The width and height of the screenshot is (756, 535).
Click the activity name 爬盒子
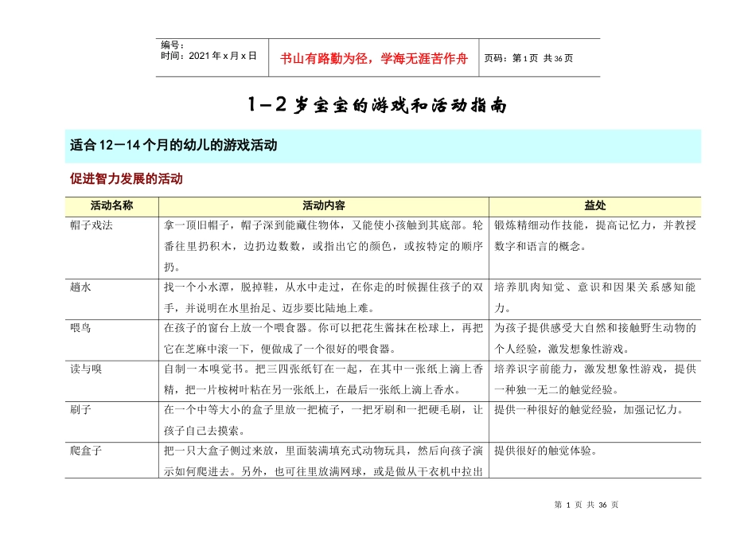click(86, 451)
